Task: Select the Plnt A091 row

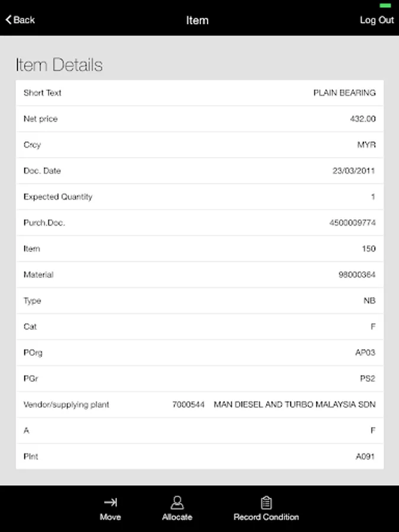Action: click(200, 457)
